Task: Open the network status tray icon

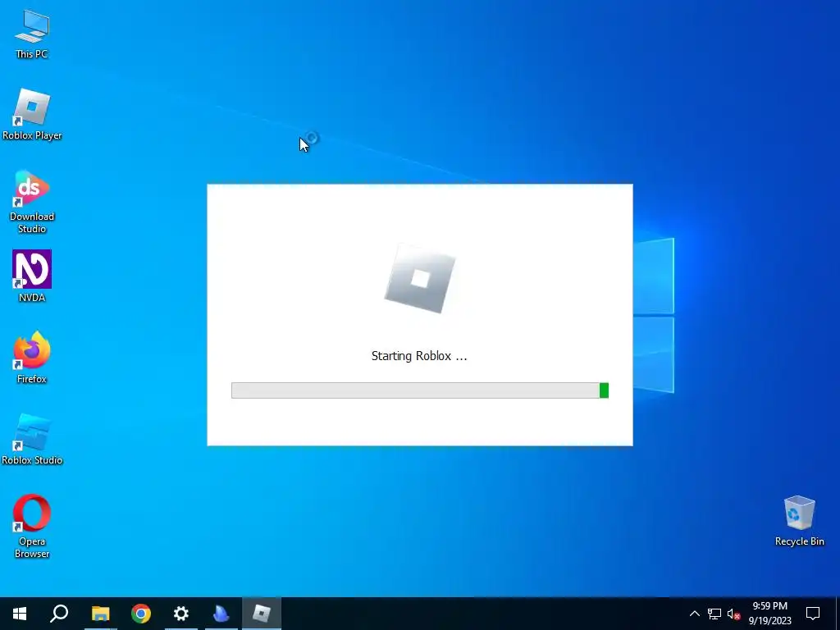Action: pyautogui.click(x=714, y=614)
